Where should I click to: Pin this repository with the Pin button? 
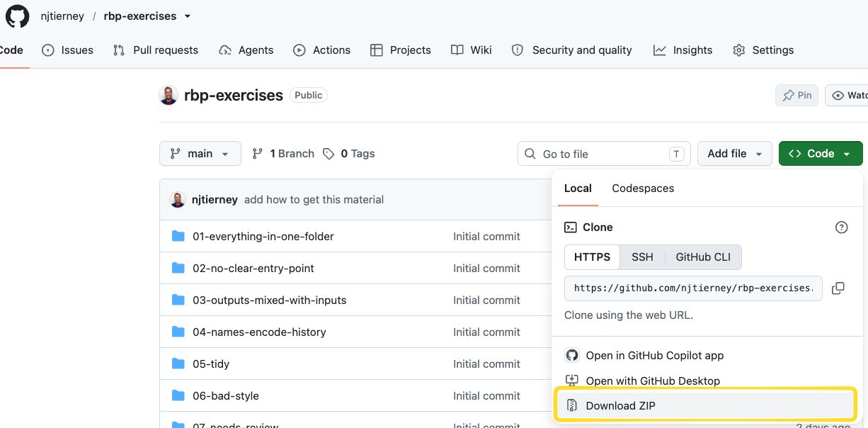point(797,95)
